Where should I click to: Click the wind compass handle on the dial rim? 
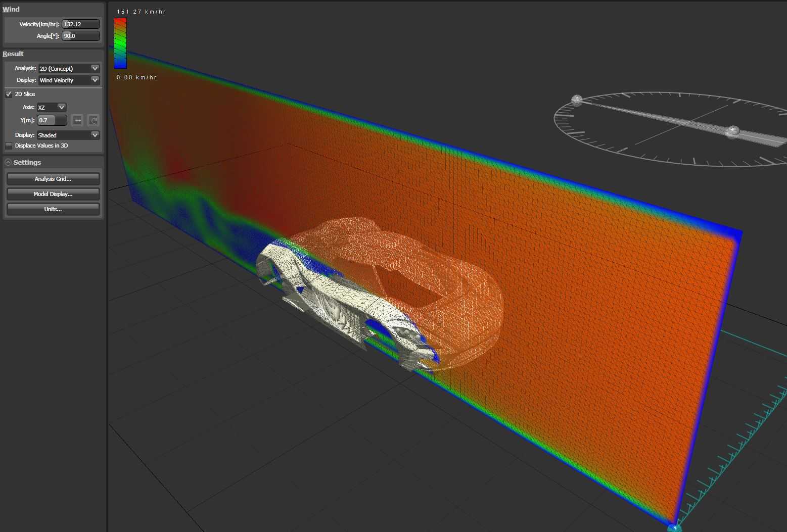pos(577,100)
